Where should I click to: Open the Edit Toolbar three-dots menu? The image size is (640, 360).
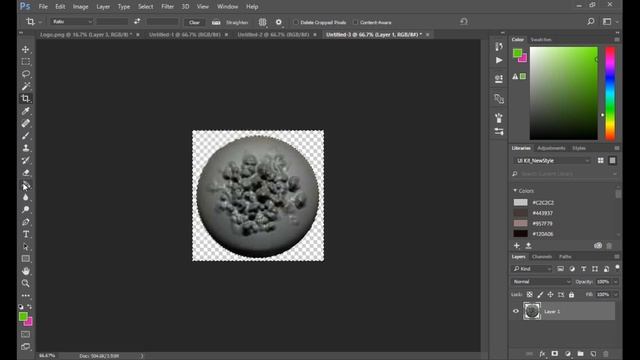coord(26,296)
